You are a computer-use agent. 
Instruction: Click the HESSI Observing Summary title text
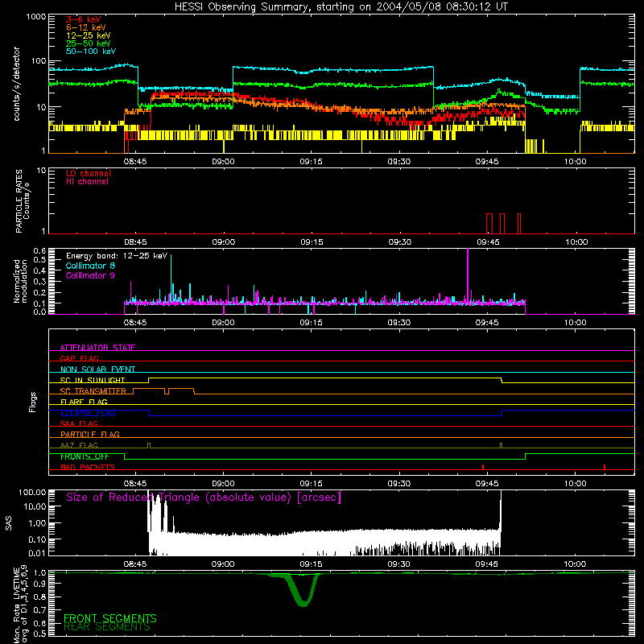[x=341, y=7]
